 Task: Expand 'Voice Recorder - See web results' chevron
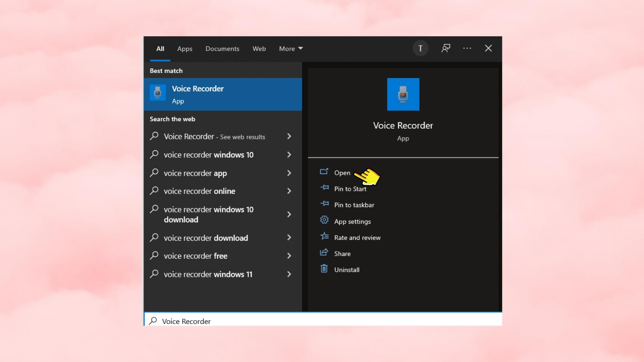click(289, 136)
